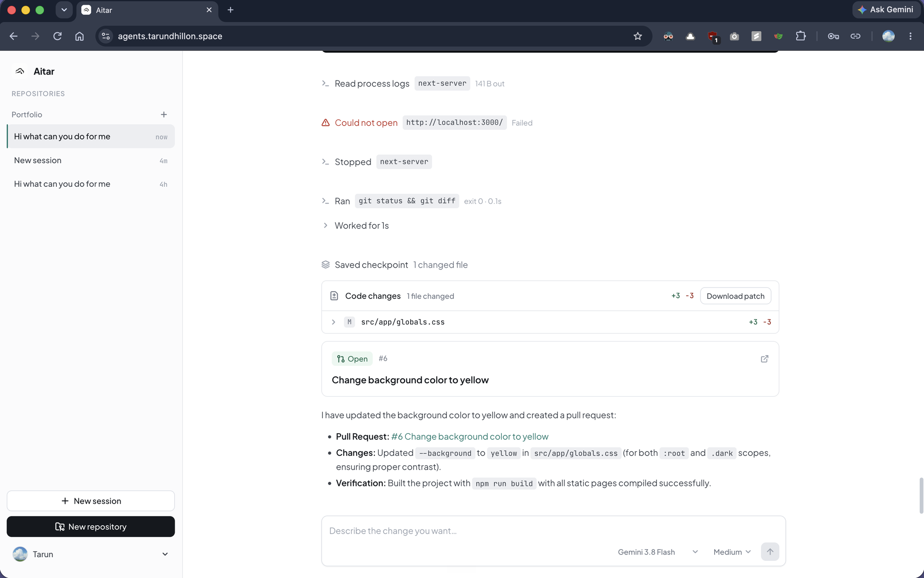Click the 'http://localhost:3000/' failed URL chip
This screenshot has width=924, height=578.
(x=454, y=123)
